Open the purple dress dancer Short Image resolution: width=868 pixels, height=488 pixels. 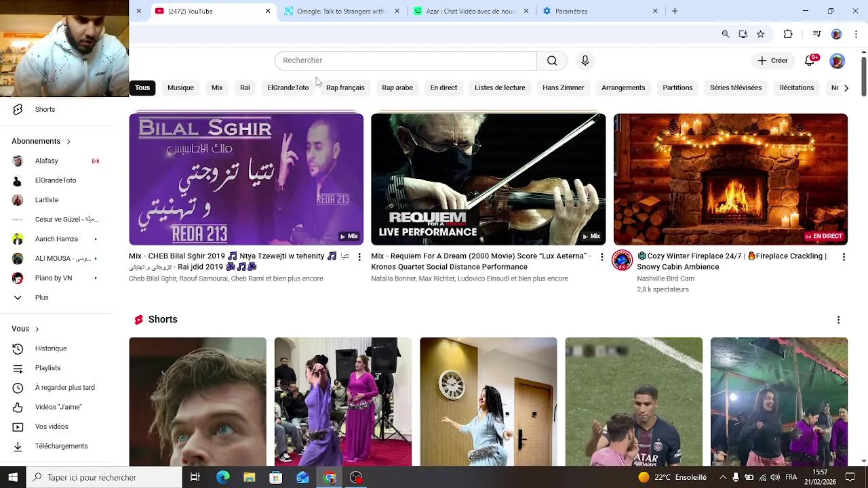click(x=343, y=402)
